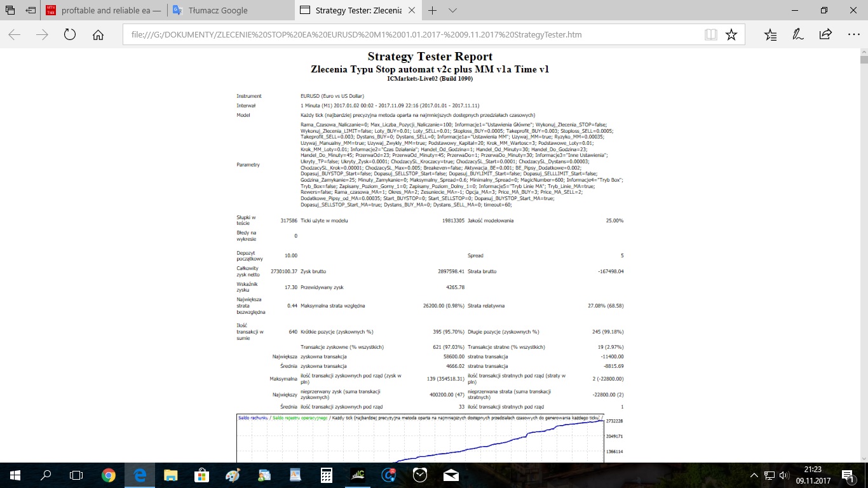Click the EURUSD (Euro vs US Dollar) text
The width and height of the screenshot is (868, 488).
[x=333, y=96]
